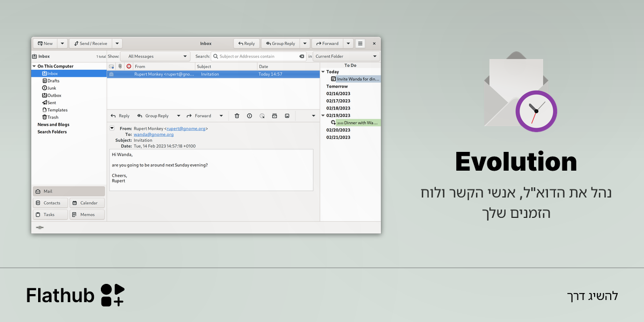Delete the message using the trash icon
Screen dimensions: 644x322
[x=237, y=116]
